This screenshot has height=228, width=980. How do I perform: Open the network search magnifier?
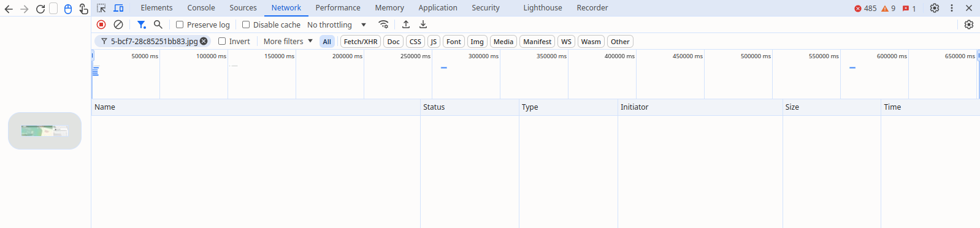pos(158,25)
